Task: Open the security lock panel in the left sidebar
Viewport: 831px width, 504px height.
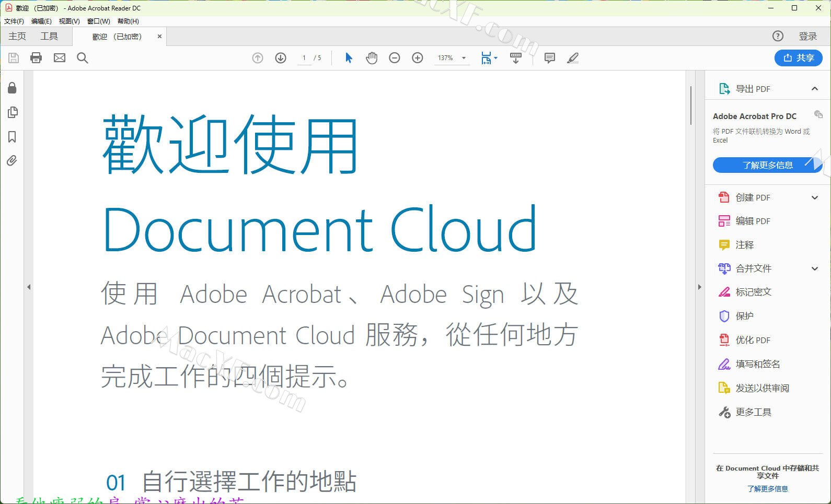Action: (x=12, y=88)
